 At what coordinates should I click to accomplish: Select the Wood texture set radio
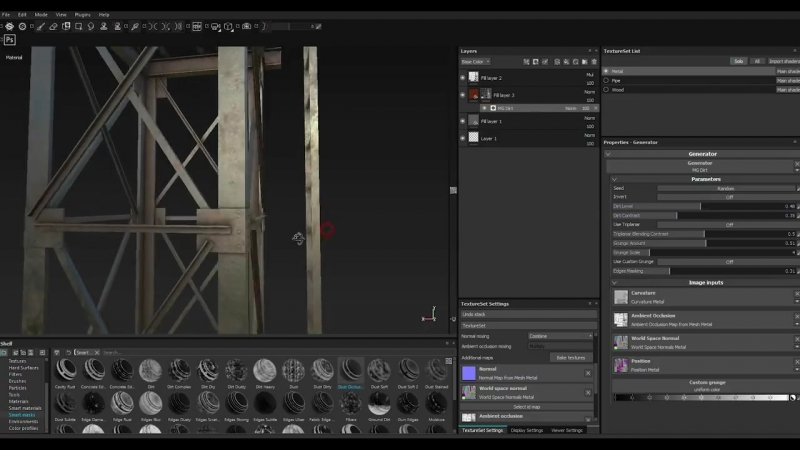tap(606, 90)
